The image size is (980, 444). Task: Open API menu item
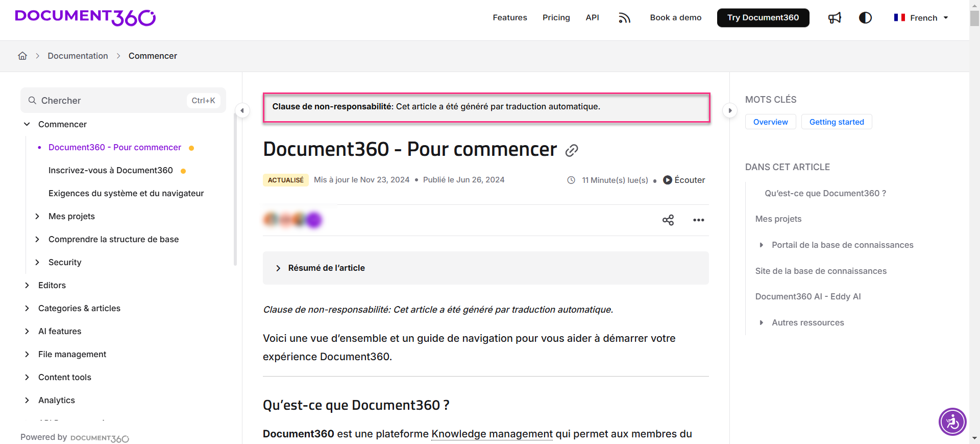[x=592, y=17]
